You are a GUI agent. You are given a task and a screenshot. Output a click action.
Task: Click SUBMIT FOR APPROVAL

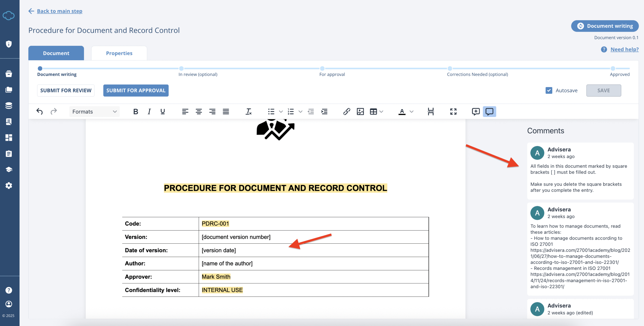coord(136,90)
